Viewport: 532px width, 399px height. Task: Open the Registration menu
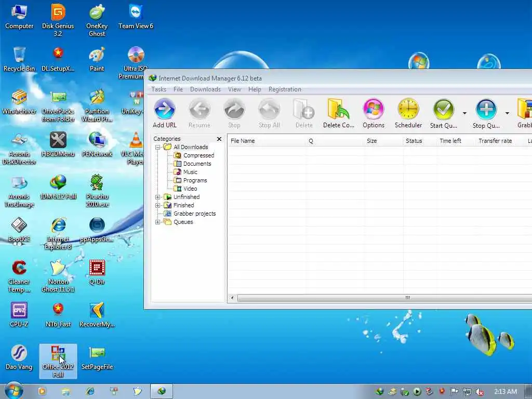tap(285, 89)
